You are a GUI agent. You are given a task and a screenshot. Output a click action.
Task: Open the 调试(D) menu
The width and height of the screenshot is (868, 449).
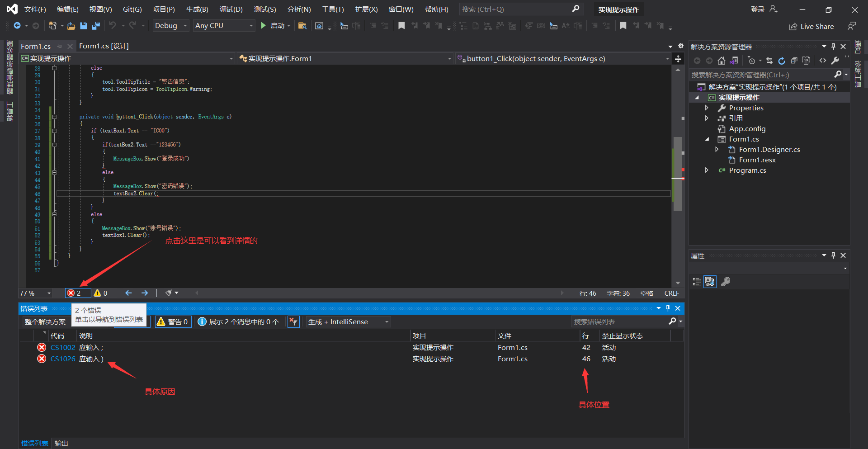point(231,9)
